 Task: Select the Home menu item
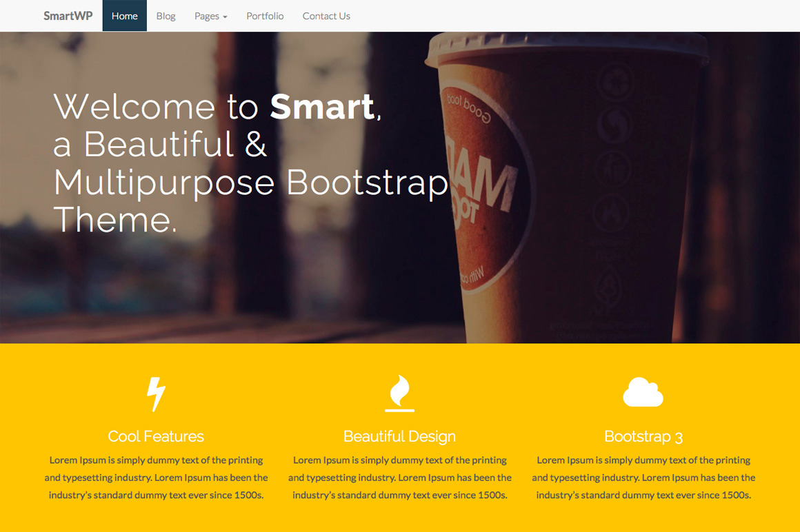[x=124, y=15]
